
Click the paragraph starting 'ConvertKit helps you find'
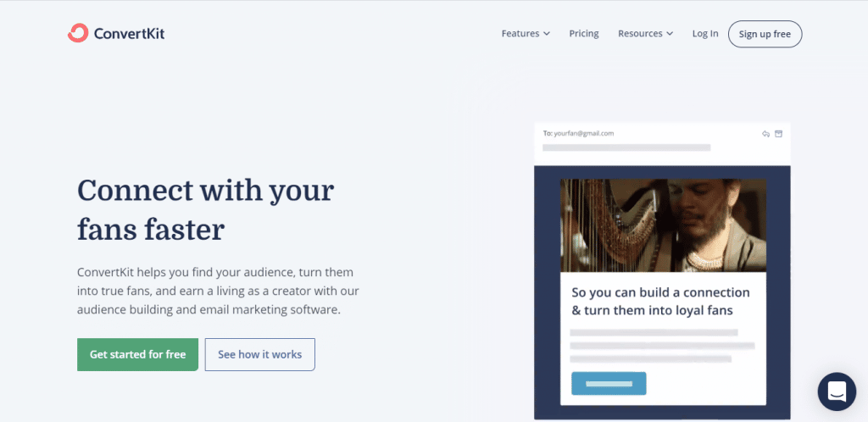(x=218, y=291)
